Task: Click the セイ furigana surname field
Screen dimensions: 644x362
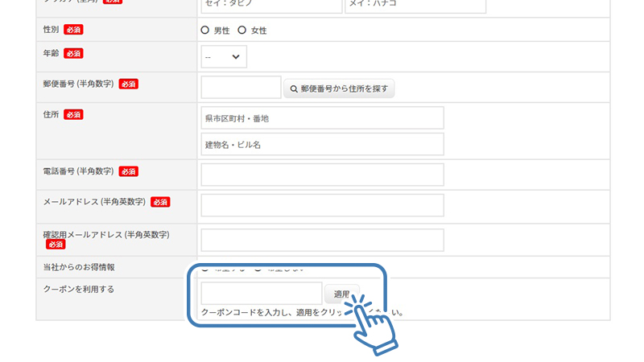Action: [x=271, y=6]
